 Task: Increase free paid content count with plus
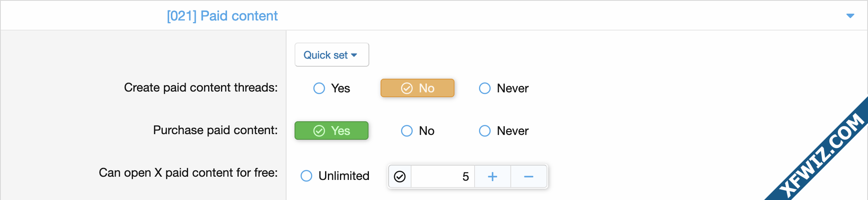pyautogui.click(x=493, y=176)
